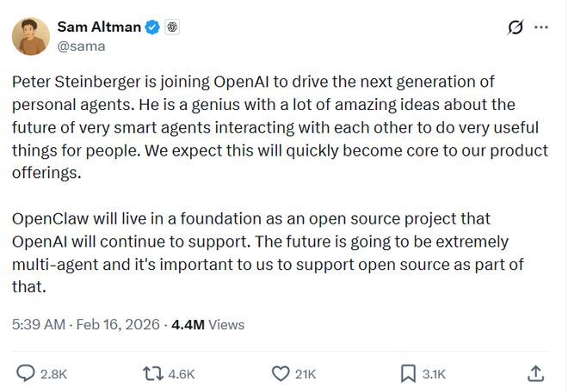This screenshot has height=392, width=568.
Task: Click the 21K likes count
Action: tap(306, 374)
